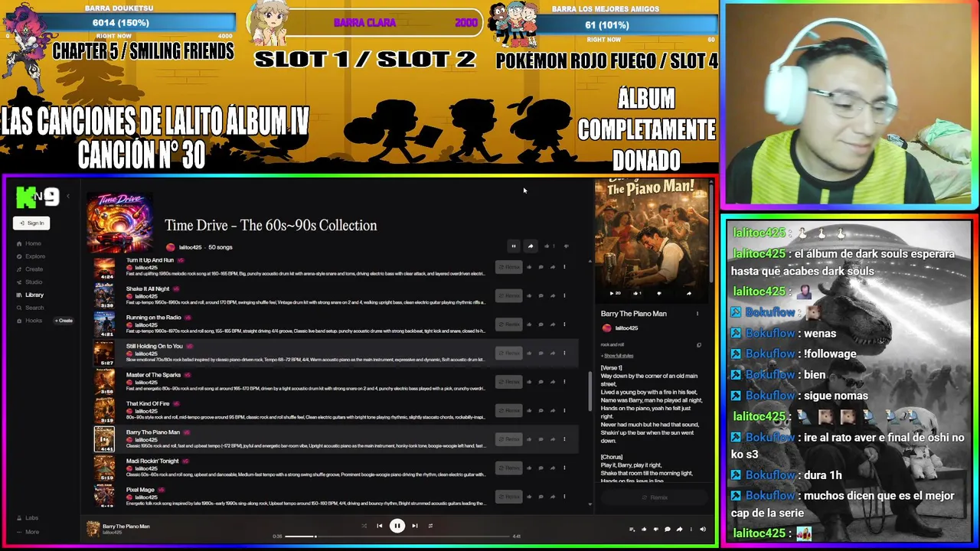Viewport: 980px width, 551px height.
Task: Like the song Shake It All Night
Action: click(529, 295)
